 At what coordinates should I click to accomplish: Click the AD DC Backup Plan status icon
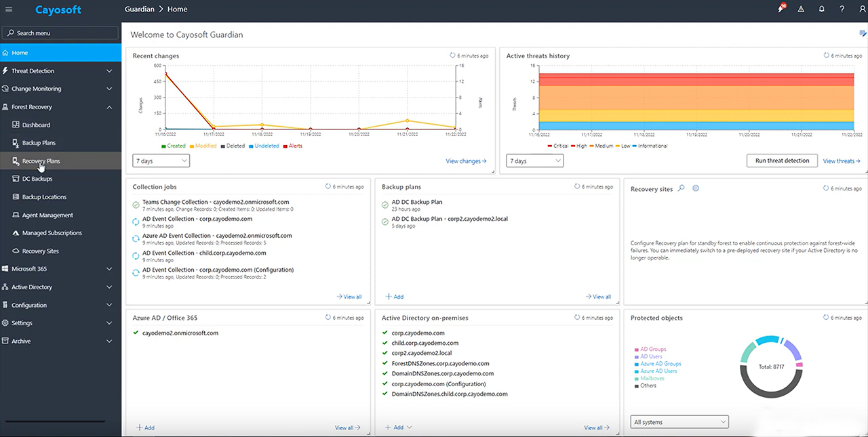[385, 205]
